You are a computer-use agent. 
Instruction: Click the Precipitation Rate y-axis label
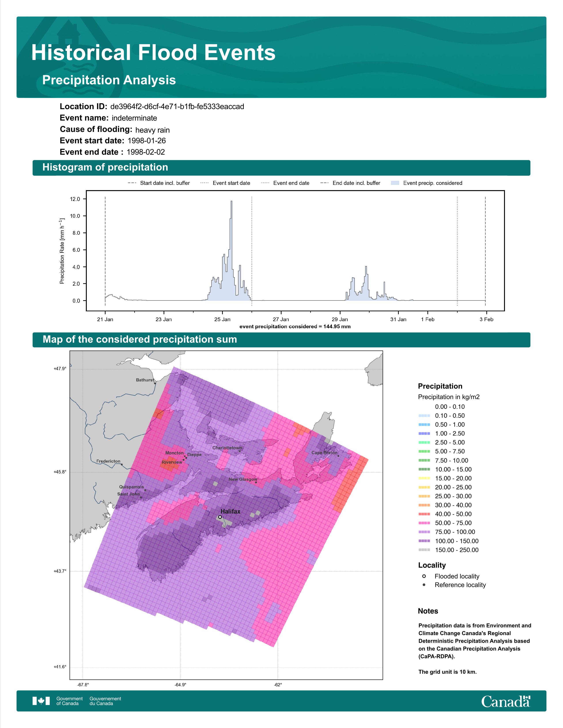coord(62,251)
